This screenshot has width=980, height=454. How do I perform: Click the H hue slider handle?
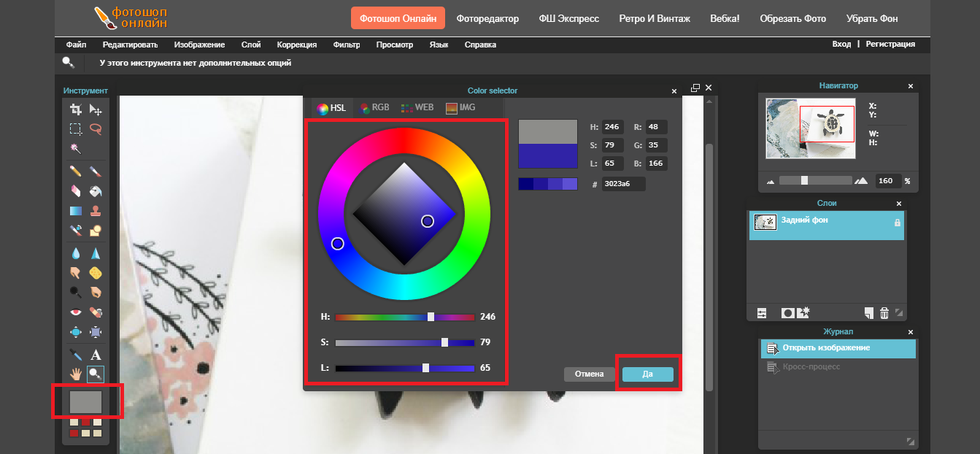431,317
